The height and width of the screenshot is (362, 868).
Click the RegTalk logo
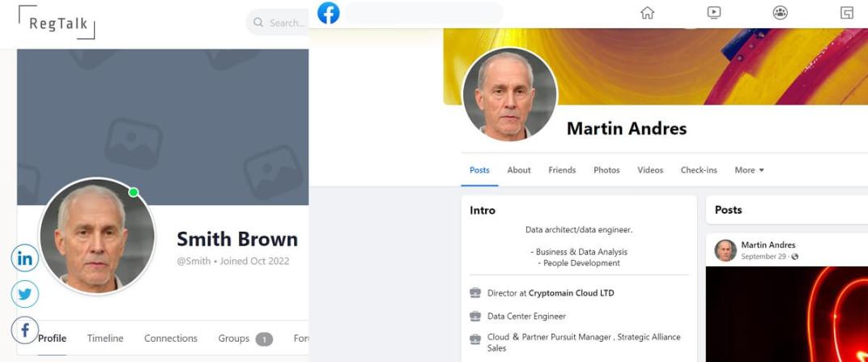tap(57, 23)
